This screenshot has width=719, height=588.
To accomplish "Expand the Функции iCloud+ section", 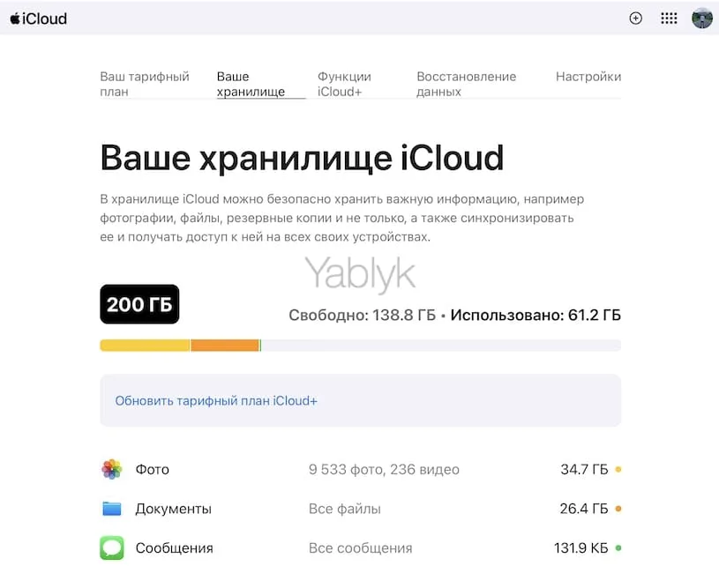I will pyautogui.click(x=343, y=85).
